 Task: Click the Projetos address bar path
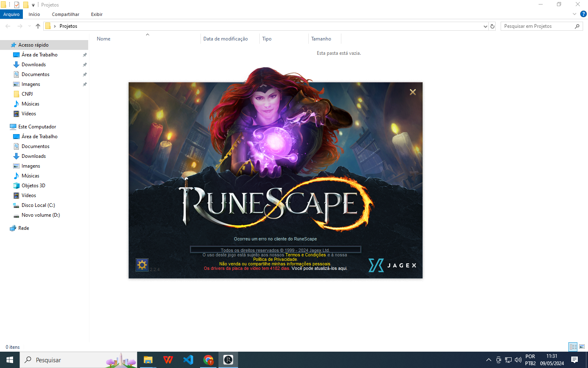[x=68, y=26]
